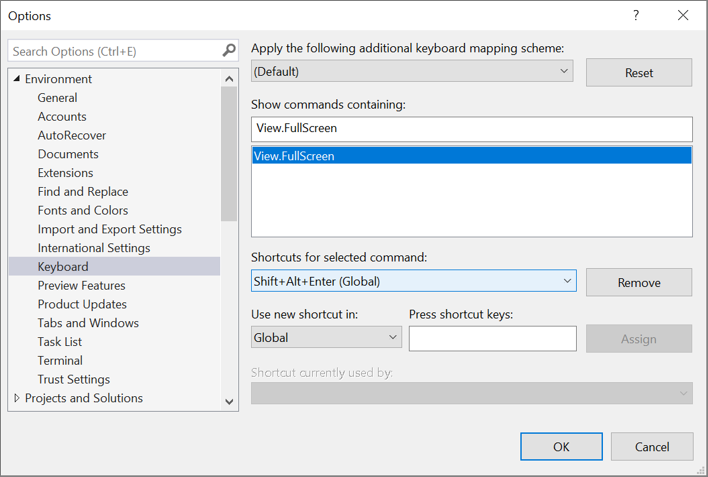Open Tabs and Windows settings
Image resolution: width=708 pixels, height=477 pixels.
88,323
